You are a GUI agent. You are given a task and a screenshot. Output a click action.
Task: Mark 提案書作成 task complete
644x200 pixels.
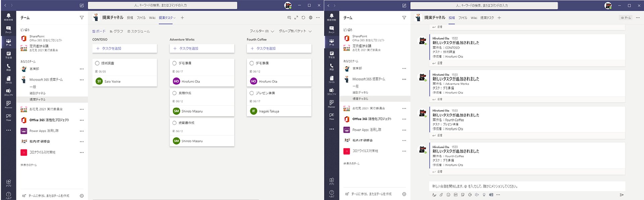pos(174,123)
